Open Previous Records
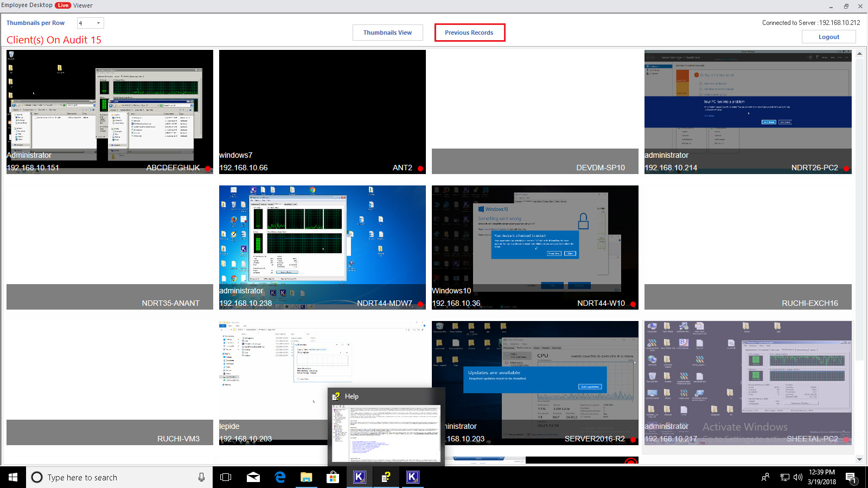This screenshot has width=868, height=488. (469, 33)
